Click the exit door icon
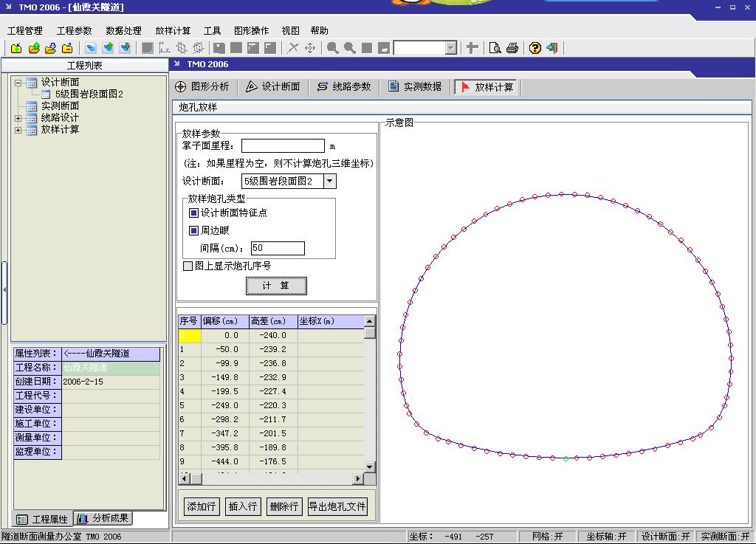Screen dimensions: 756x544 click(551, 49)
